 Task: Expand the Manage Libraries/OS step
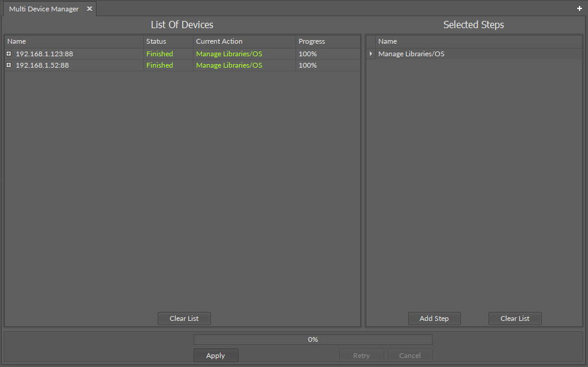370,53
